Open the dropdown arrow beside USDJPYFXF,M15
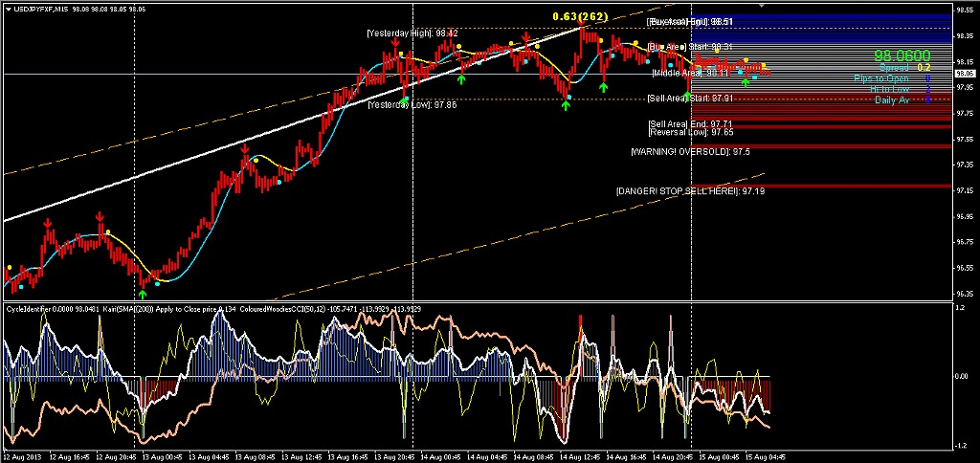 pyautogui.click(x=8, y=9)
